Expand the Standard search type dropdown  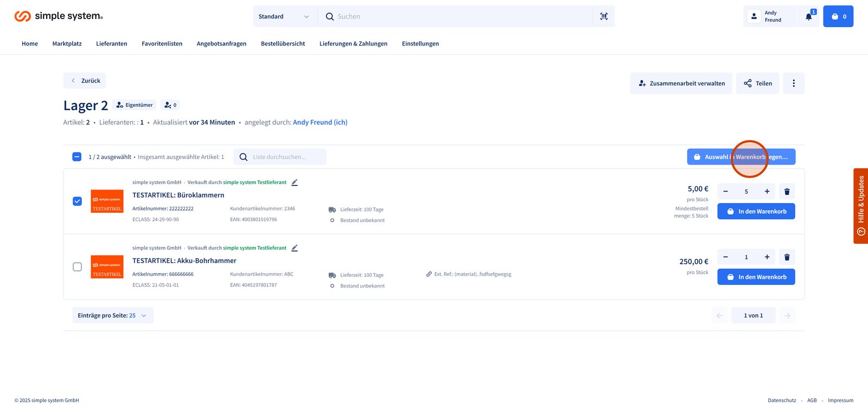[284, 17]
